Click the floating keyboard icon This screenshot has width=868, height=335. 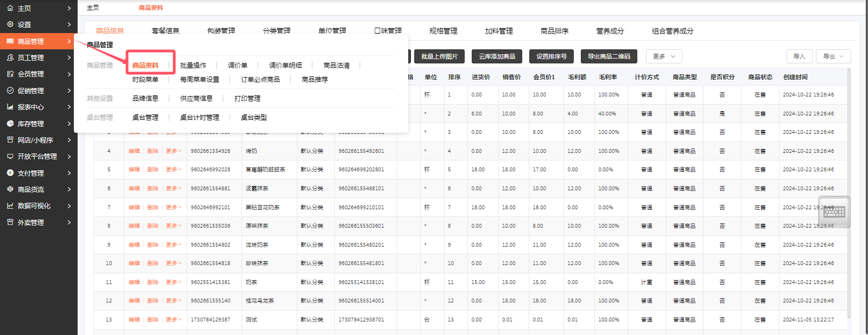[x=834, y=212]
